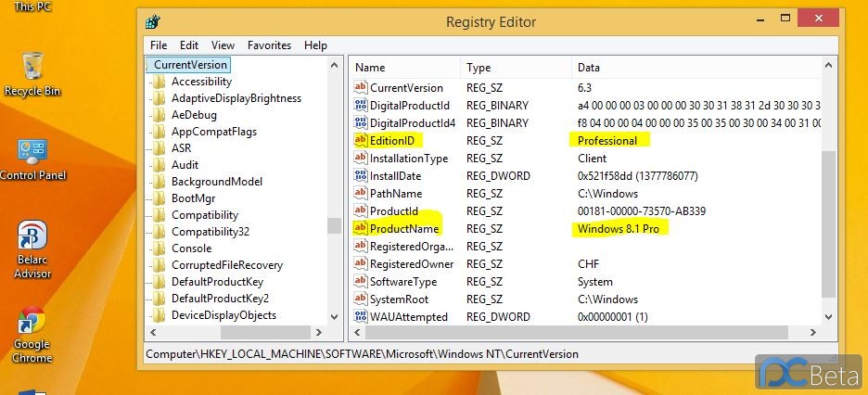Click the registry path in status bar
This screenshot has height=395, width=868.
click(x=362, y=354)
